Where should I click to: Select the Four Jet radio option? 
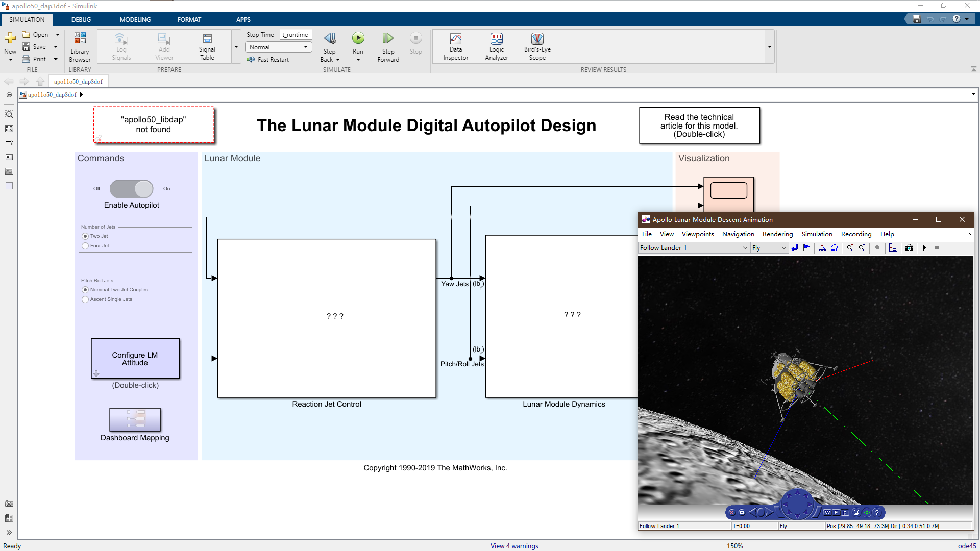click(x=86, y=246)
